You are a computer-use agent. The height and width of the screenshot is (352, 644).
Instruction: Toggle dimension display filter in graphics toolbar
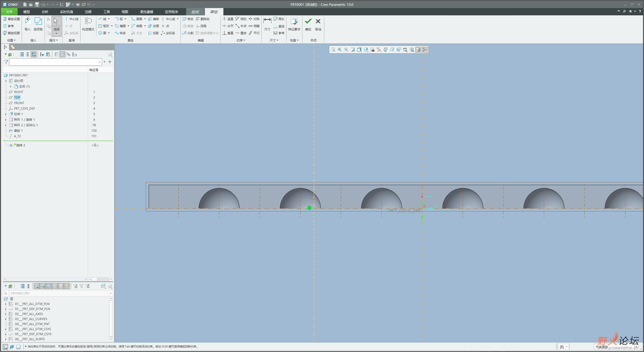click(x=405, y=50)
